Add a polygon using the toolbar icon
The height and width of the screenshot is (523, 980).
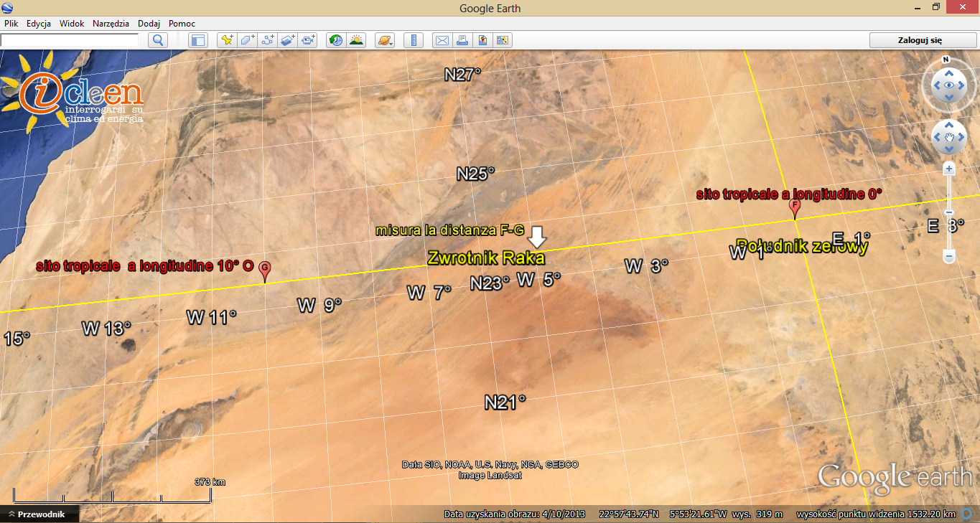coord(247,40)
